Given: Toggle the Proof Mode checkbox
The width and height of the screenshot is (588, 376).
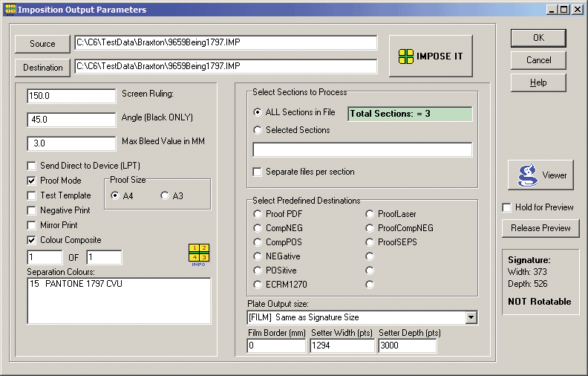Looking at the screenshot, I should [32, 181].
